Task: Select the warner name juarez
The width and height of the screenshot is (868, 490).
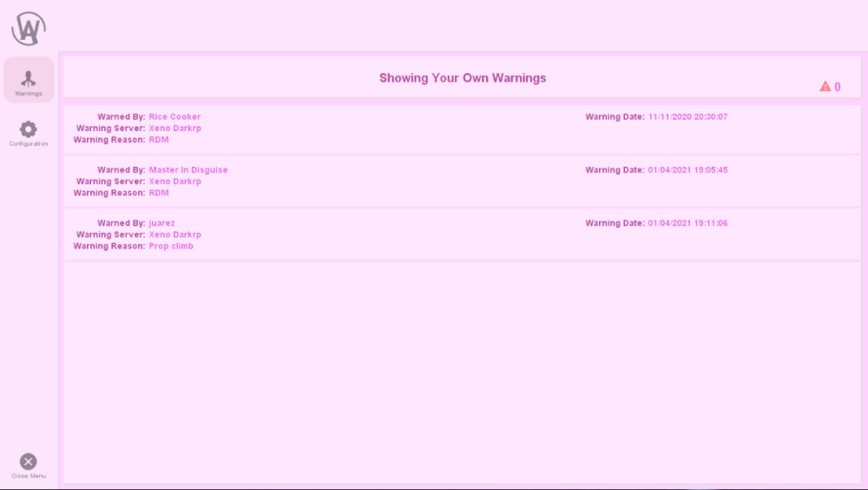Action: (161, 223)
